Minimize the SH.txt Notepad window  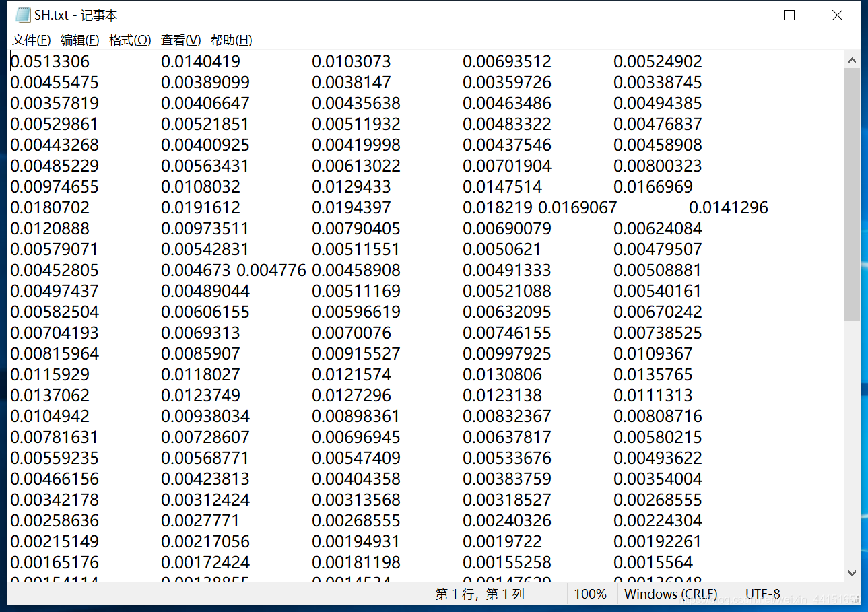[743, 15]
